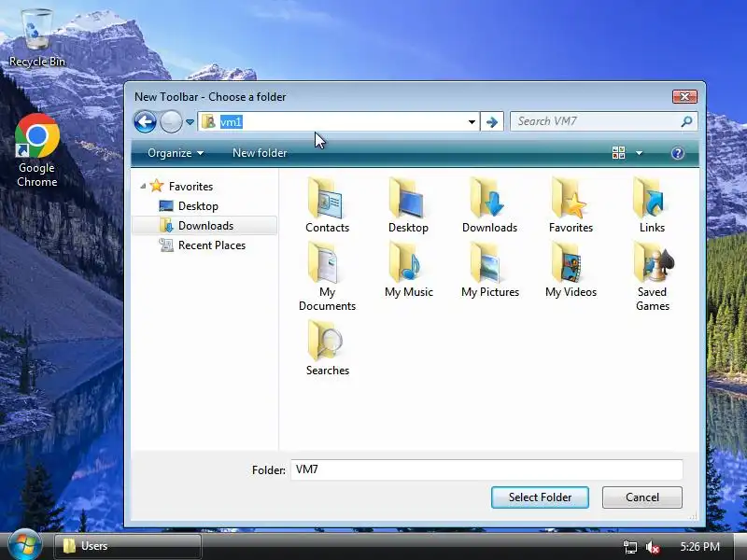Launch Google Chrome from desktop

tap(37, 150)
